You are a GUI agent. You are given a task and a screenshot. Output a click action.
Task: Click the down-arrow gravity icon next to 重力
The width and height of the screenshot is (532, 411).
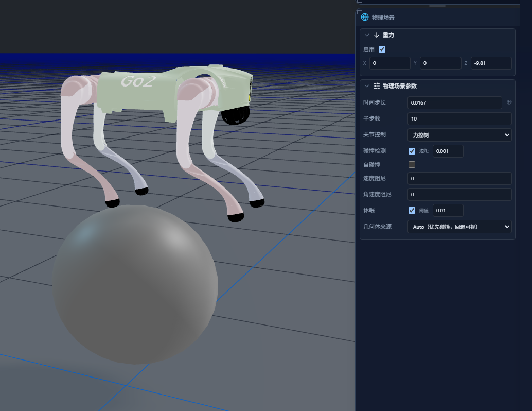(x=376, y=35)
